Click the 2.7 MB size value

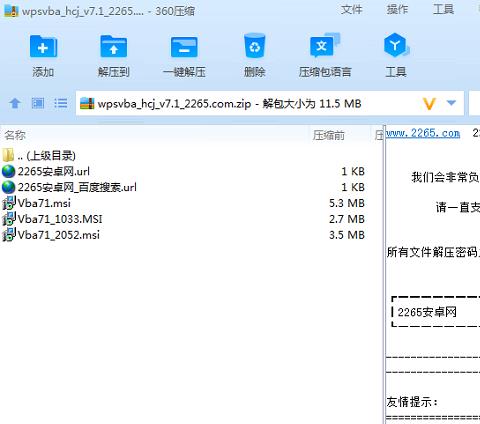point(347,219)
